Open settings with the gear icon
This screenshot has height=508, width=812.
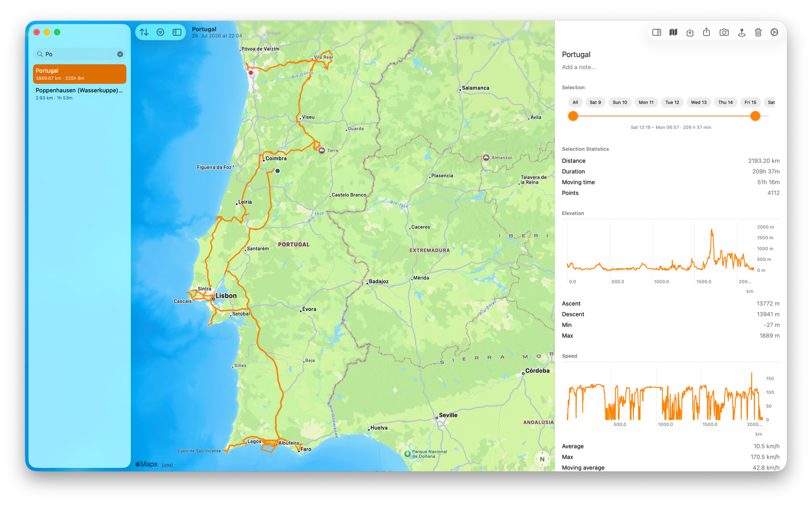tap(774, 32)
